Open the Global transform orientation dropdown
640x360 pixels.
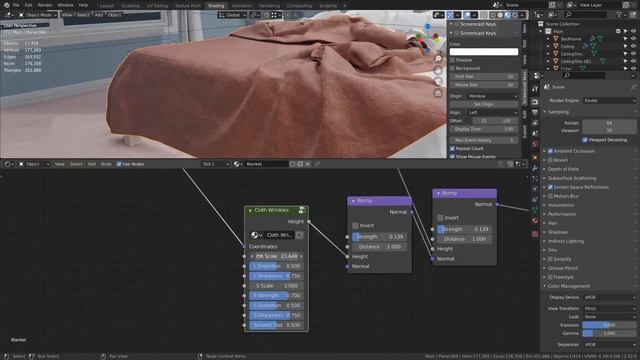[231, 15]
